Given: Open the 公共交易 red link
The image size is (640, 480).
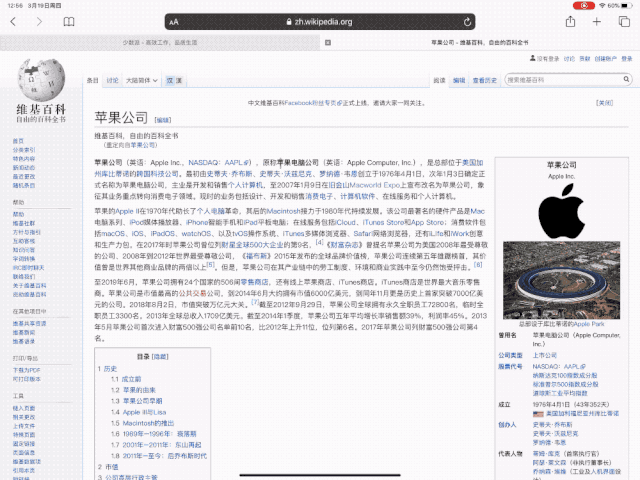Looking at the screenshot, I should click(192, 293).
